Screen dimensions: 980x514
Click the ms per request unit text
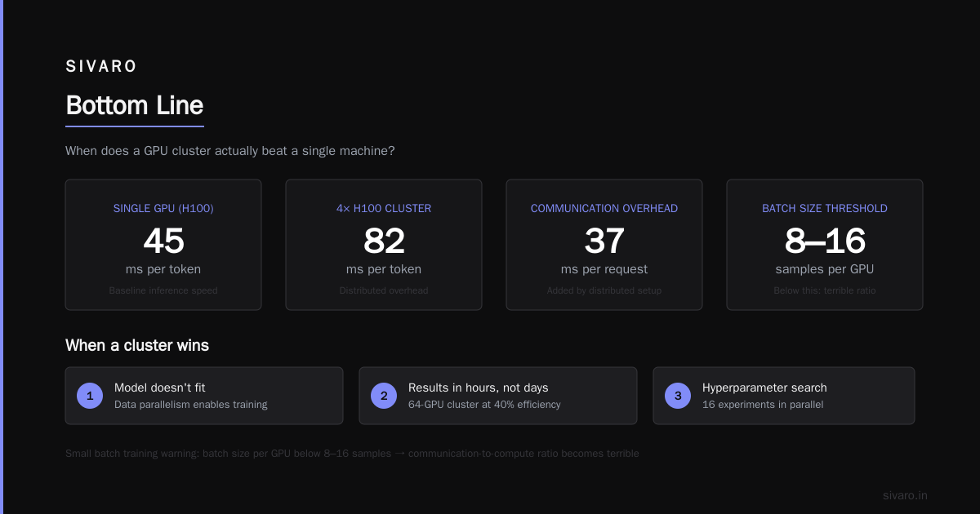604,269
